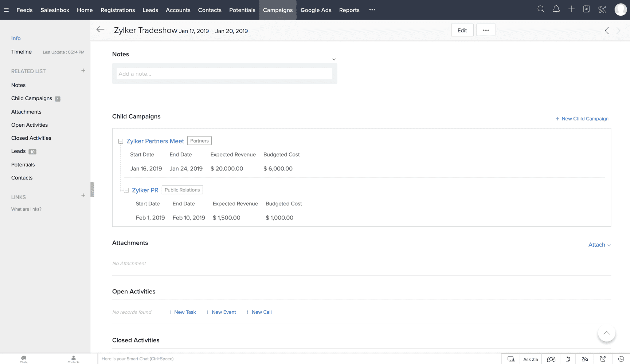Open the remote assistance screen icon
The image size is (630, 364).
(511, 359)
